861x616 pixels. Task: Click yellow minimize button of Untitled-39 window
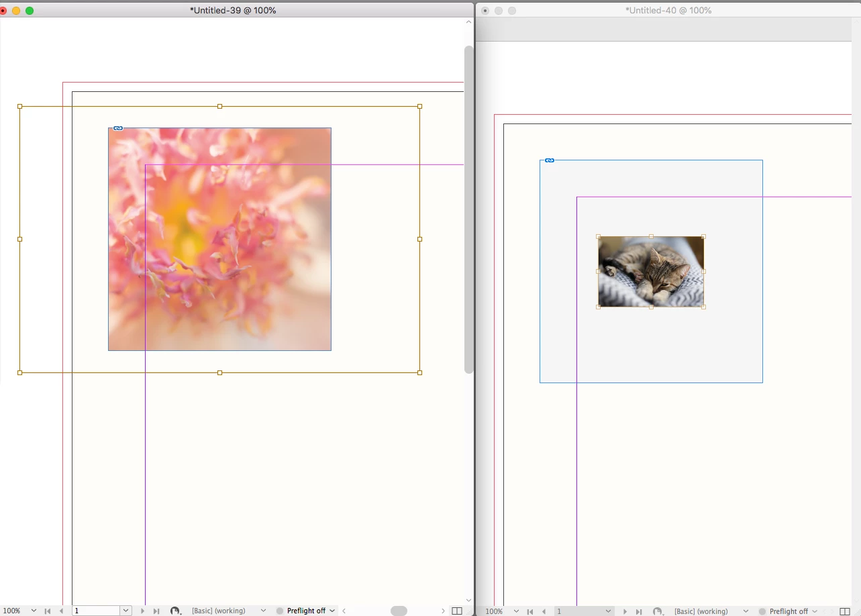click(x=16, y=11)
